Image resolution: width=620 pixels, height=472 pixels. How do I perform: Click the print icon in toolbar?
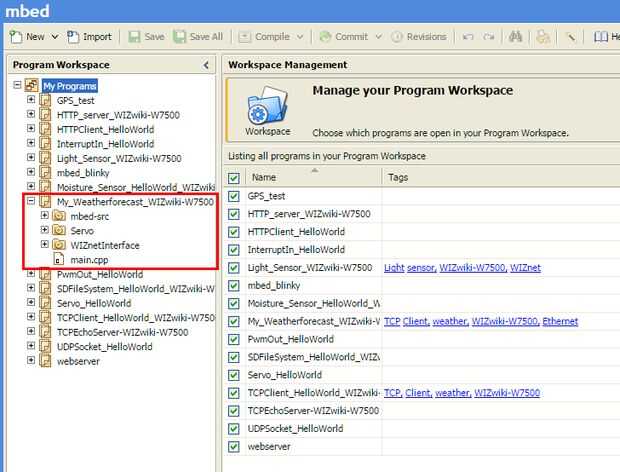point(543,37)
